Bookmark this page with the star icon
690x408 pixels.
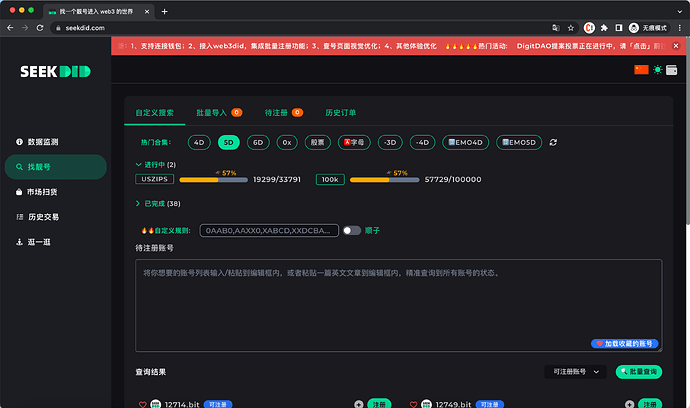571,28
